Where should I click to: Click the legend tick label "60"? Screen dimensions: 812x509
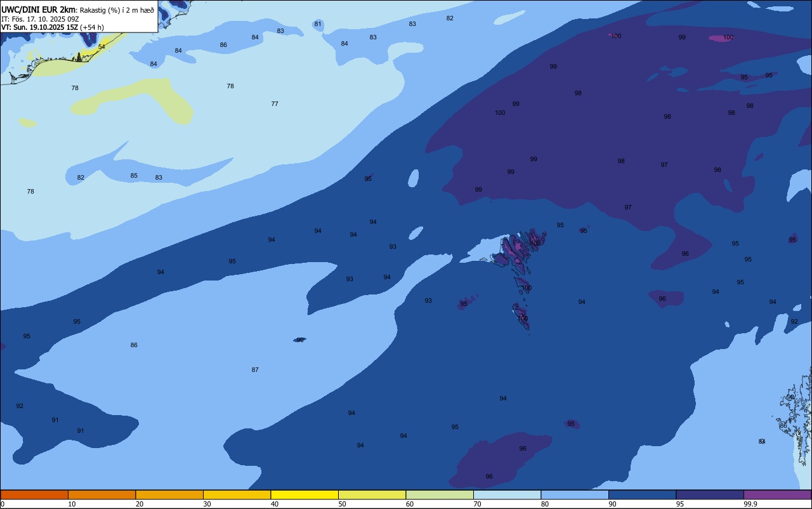409,504
